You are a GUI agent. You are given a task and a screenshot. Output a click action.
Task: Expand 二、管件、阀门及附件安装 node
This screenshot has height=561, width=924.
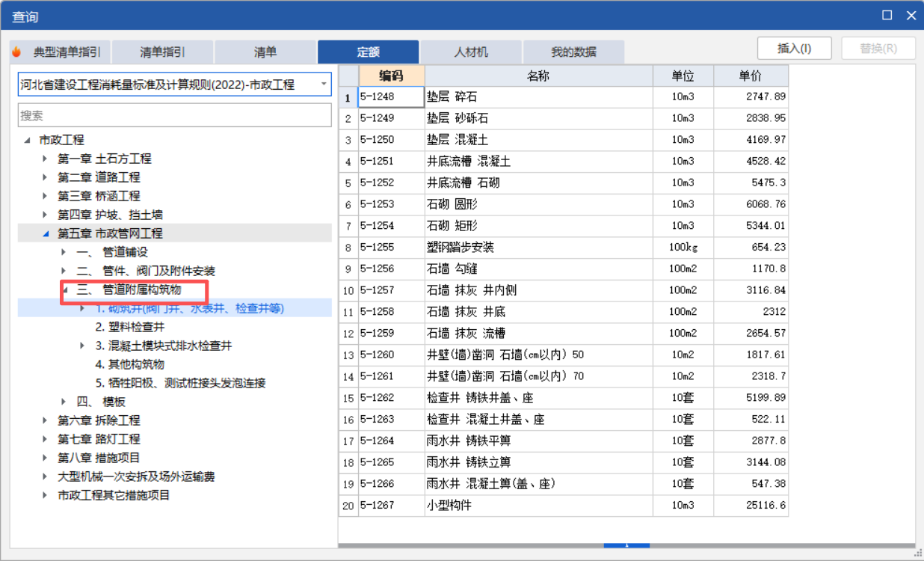click(64, 271)
